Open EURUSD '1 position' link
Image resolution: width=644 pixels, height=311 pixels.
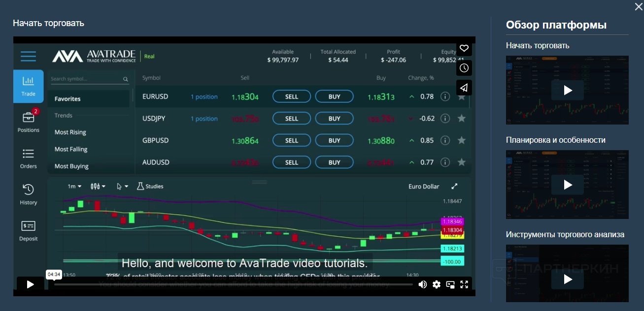[x=204, y=97]
